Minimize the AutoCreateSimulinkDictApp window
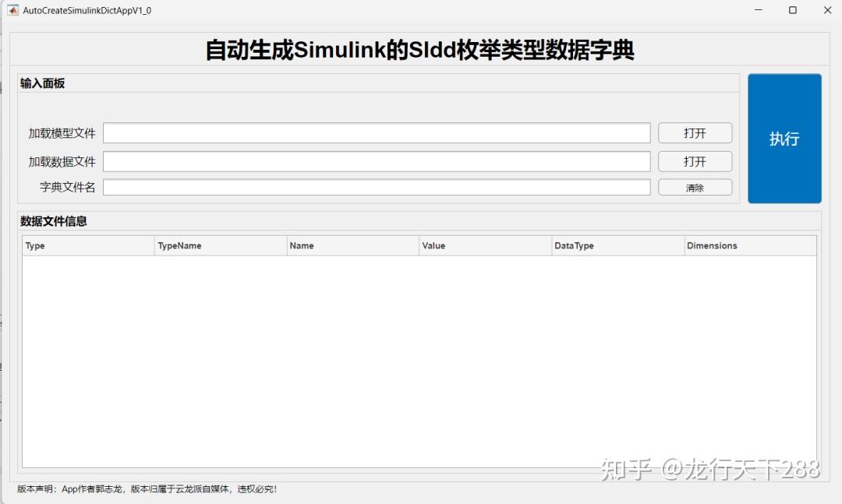The width and height of the screenshot is (842, 504). [x=759, y=10]
